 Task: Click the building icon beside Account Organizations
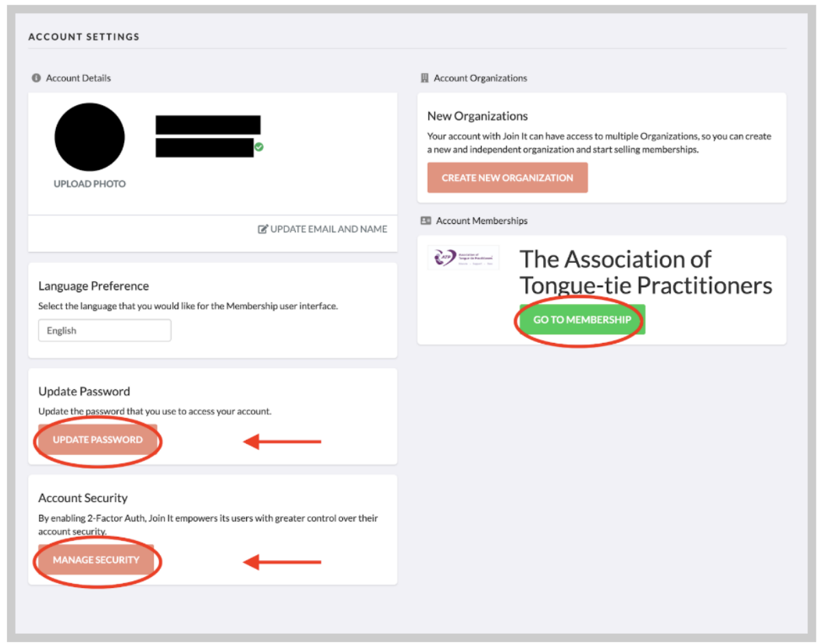(x=424, y=79)
